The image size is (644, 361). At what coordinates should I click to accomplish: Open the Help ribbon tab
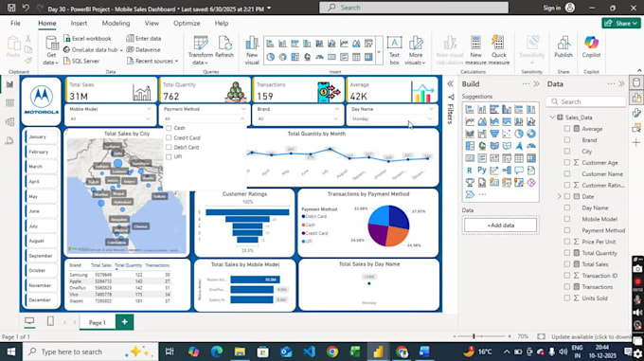tap(222, 24)
